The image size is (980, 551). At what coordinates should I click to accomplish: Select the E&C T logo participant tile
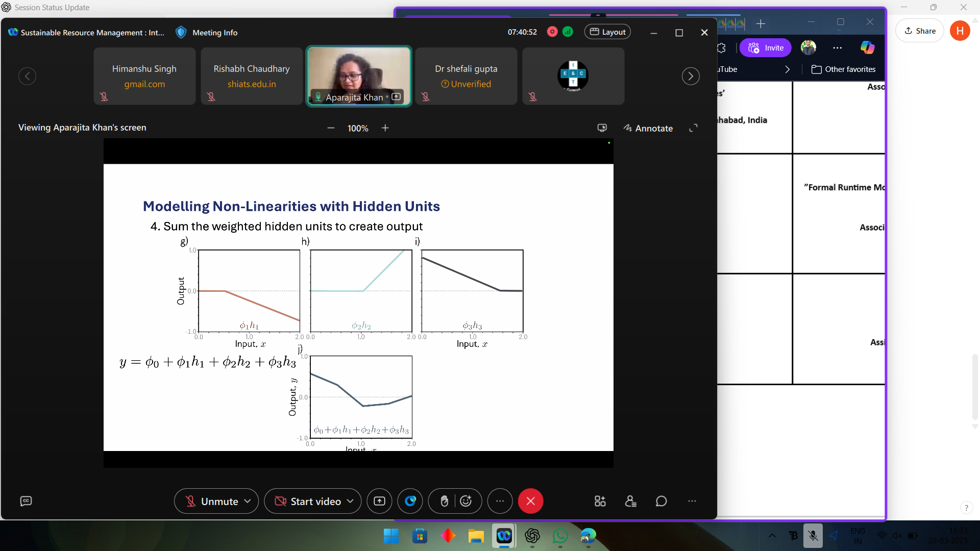(573, 76)
